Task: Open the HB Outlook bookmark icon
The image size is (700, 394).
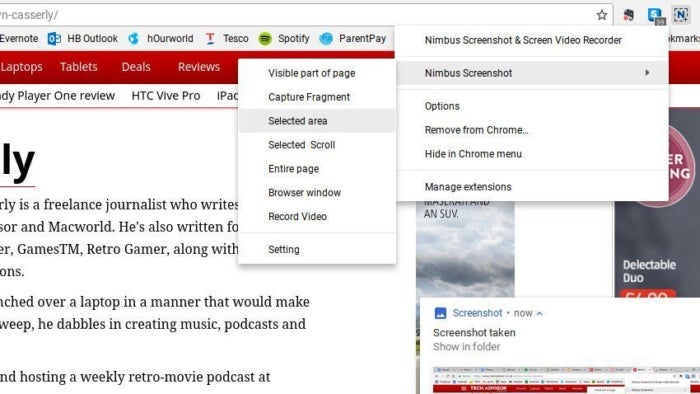Action: pos(54,39)
